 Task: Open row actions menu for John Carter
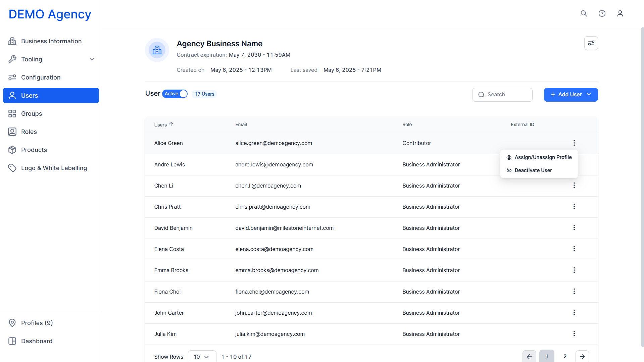[x=574, y=313]
